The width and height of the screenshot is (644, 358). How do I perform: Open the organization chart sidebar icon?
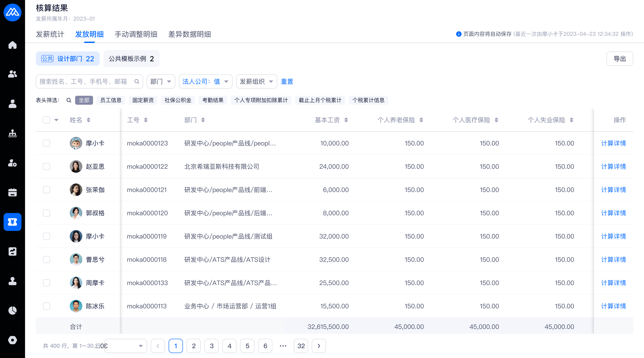click(x=12, y=134)
